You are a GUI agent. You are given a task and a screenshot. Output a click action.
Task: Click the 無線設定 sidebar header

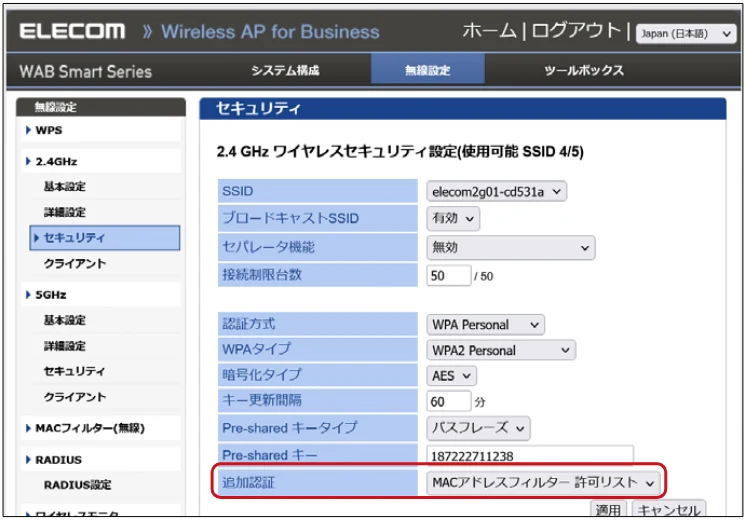coord(55,107)
